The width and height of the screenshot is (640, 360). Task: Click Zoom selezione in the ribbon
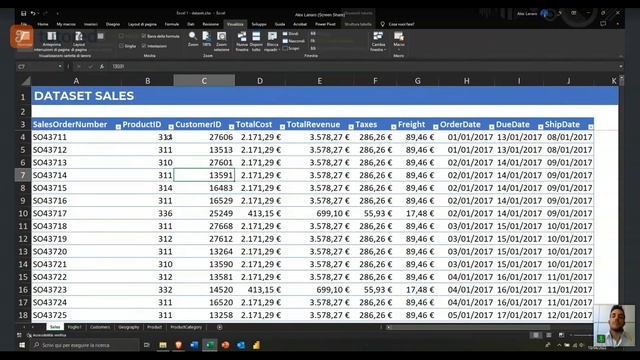point(221,42)
